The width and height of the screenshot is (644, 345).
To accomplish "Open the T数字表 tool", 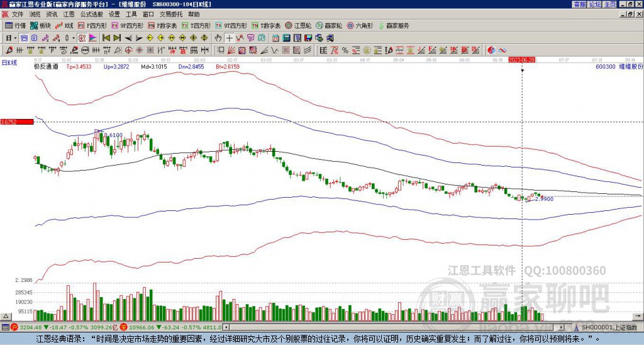I will (x=266, y=25).
